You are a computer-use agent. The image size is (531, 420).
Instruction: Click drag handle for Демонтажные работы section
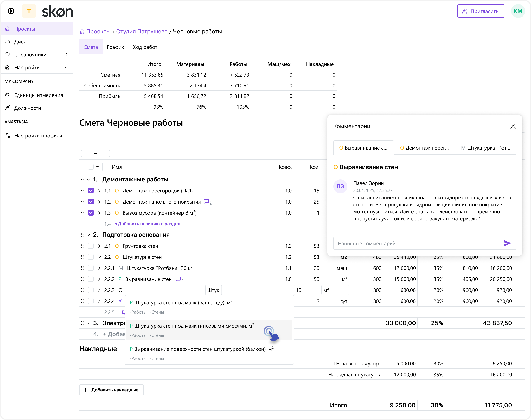pos(82,179)
